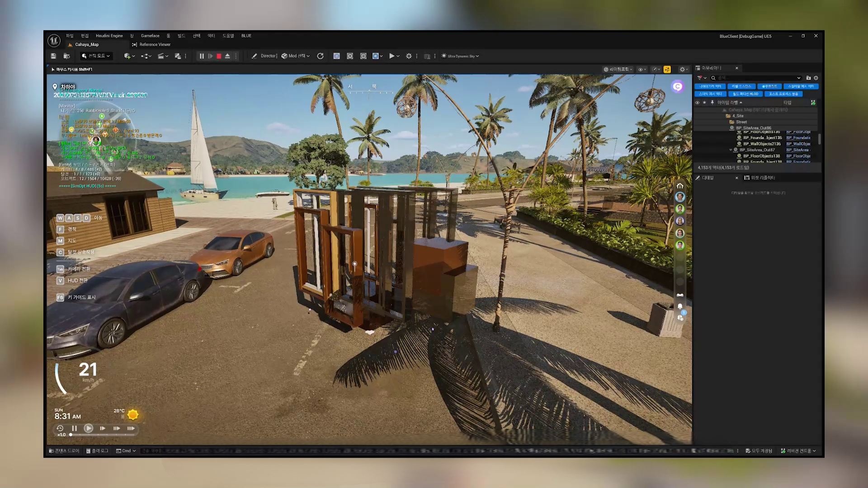
Task: Select the fastest speed triple-bar play icon
Action: click(x=131, y=428)
